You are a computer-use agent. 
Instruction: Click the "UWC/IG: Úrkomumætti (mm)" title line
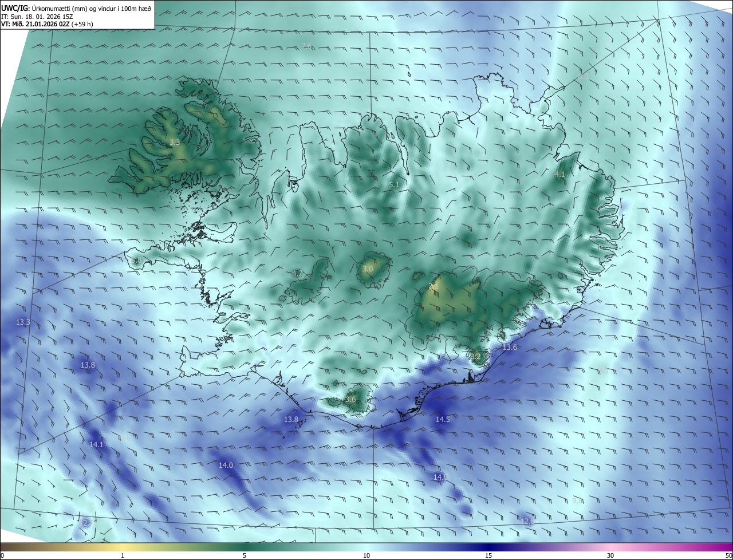click(x=76, y=7)
